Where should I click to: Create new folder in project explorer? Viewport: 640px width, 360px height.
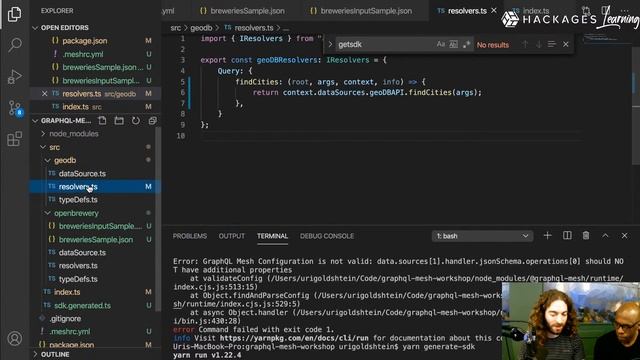[x=119, y=120]
